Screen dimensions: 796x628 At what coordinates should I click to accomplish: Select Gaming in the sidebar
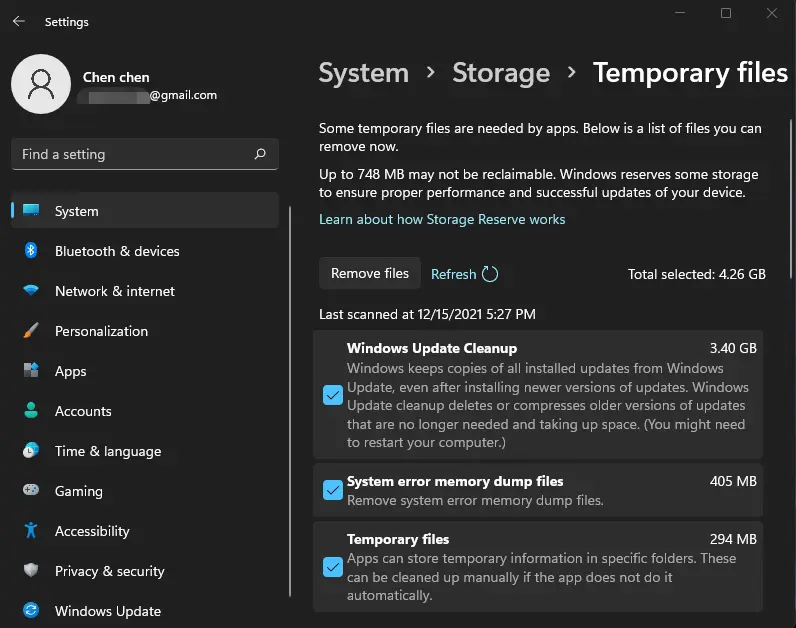point(145,491)
